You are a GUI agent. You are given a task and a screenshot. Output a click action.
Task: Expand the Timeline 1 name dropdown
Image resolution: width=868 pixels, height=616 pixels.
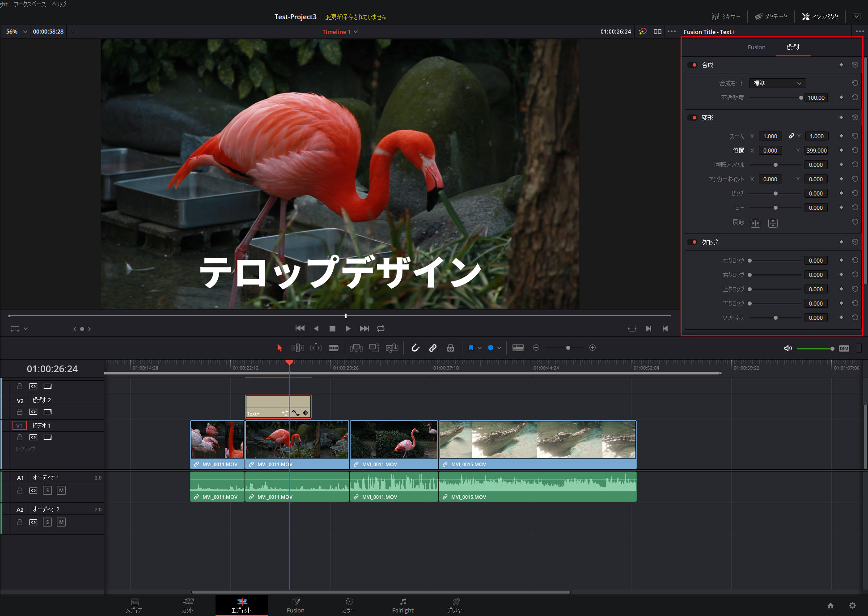[x=356, y=32]
